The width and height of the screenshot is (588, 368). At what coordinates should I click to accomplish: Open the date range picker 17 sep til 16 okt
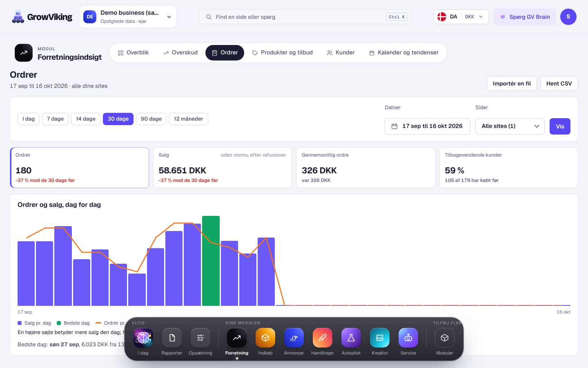428,126
